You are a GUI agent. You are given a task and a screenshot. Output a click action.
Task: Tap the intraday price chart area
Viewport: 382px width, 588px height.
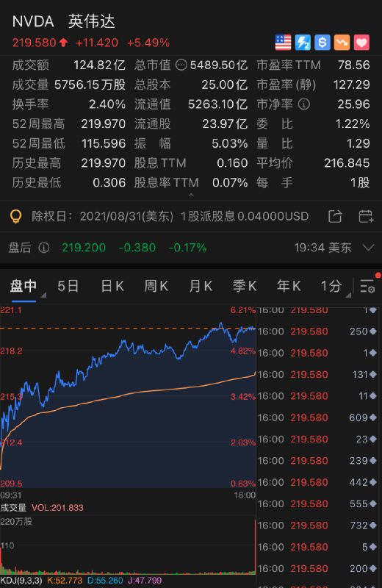[x=128, y=396]
